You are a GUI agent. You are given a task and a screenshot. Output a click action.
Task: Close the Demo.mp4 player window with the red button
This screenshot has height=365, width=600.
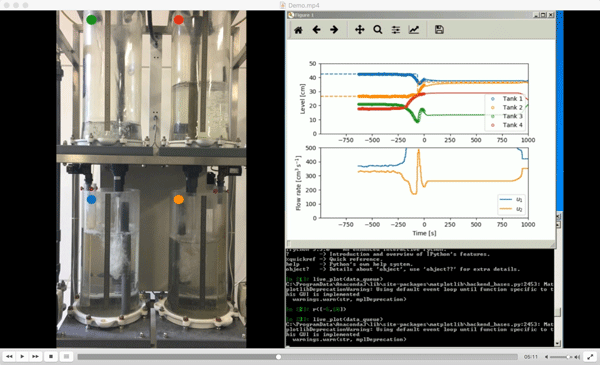tap(7, 5)
